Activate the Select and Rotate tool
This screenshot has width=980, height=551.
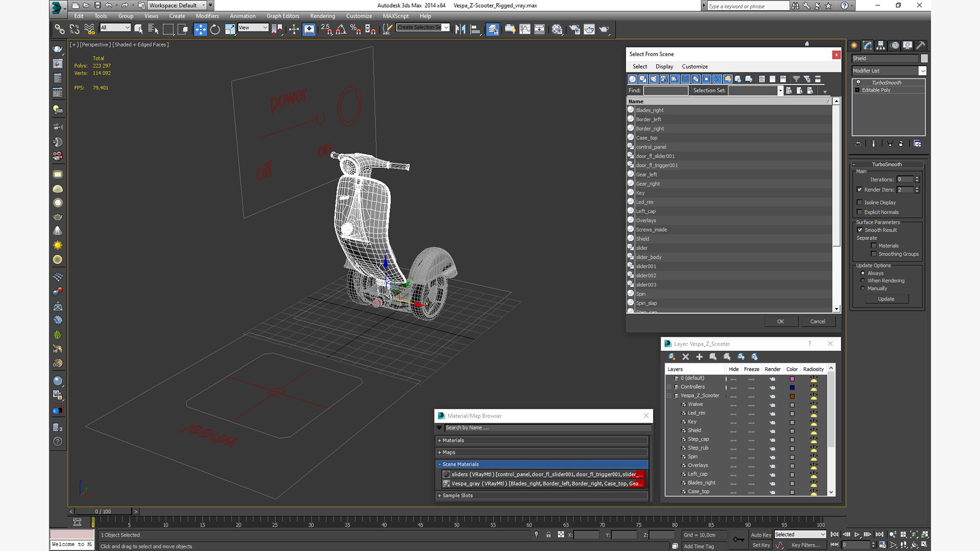[215, 29]
